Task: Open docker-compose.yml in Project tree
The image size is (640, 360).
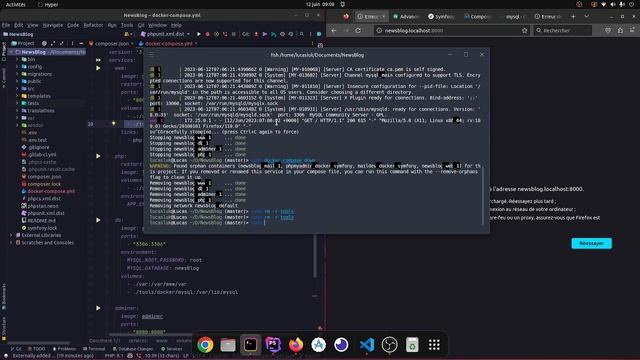Action: (x=48, y=191)
